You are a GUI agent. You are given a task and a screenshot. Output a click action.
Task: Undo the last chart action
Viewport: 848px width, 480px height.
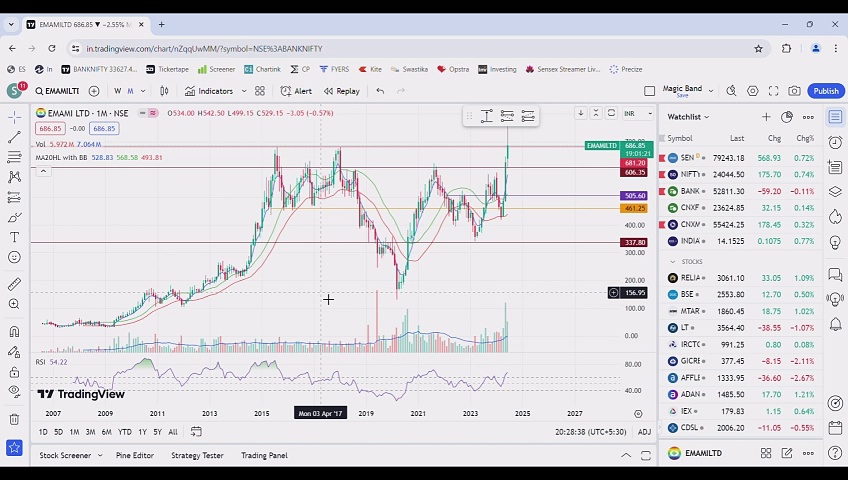(380, 91)
